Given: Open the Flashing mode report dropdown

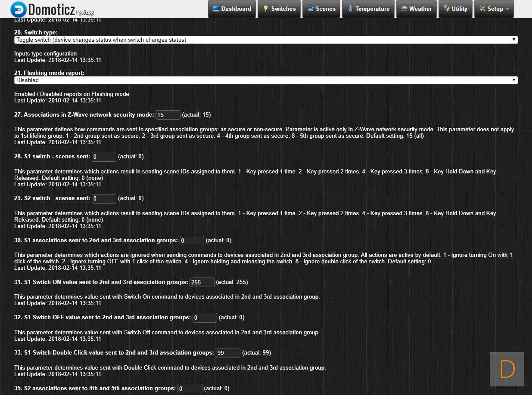Looking at the screenshot, I should pos(266,80).
